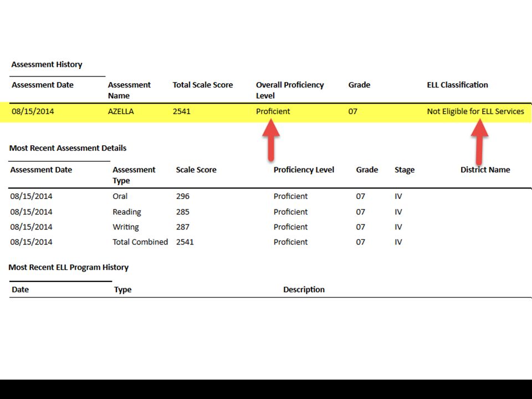Click total scale score 2541 in highlighted row
This screenshot has height=399, width=532.
pos(182,111)
